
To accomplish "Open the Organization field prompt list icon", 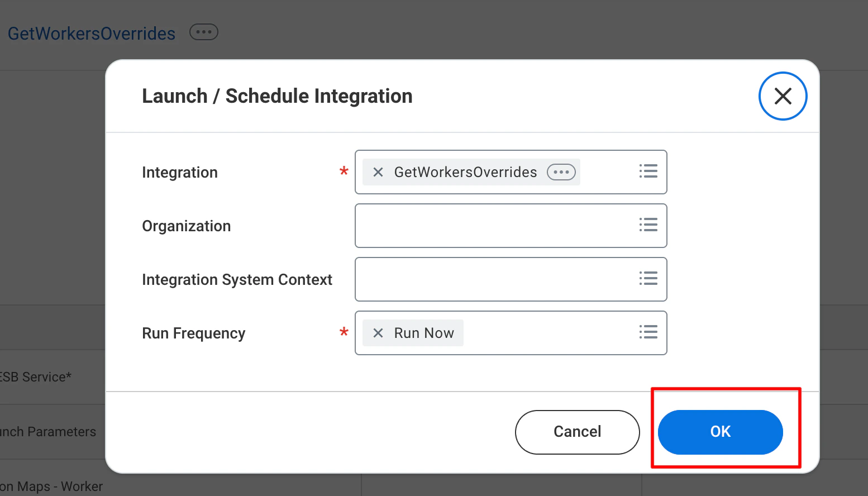I will coord(648,225).
